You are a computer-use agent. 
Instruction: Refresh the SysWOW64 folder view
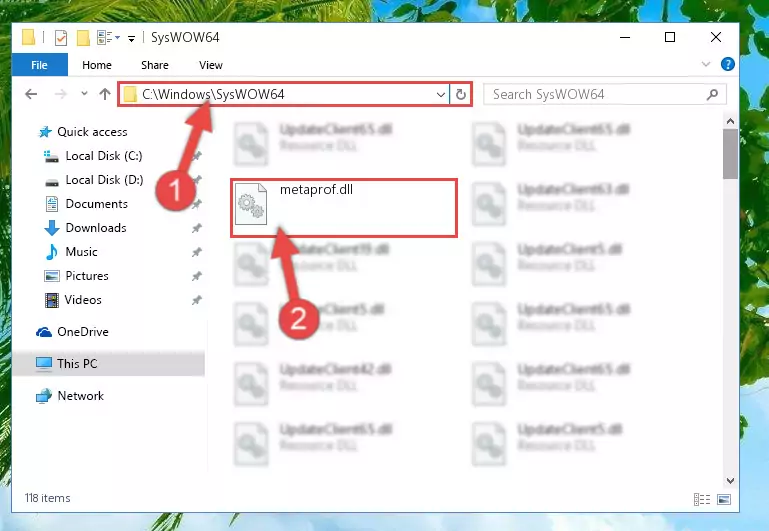point(461,94)
